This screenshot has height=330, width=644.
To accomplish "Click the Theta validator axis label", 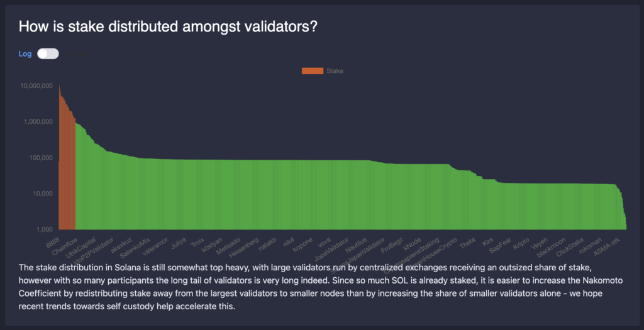I will click(468, 243).
